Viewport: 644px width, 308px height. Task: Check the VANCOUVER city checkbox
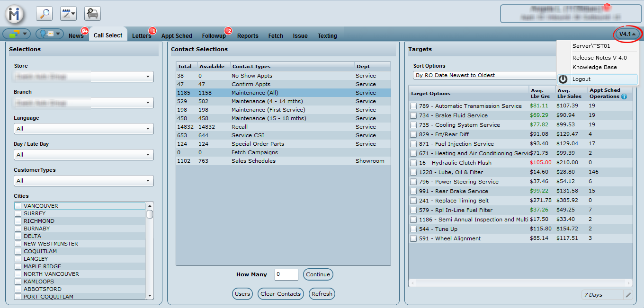coord(18,206)
